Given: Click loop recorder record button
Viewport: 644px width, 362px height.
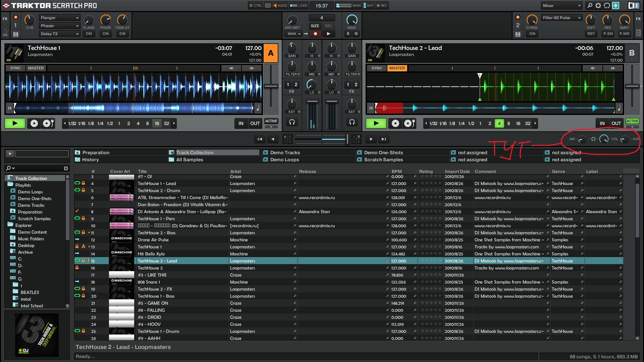Looking at the screenshot, I should click(x=315, y=34).
